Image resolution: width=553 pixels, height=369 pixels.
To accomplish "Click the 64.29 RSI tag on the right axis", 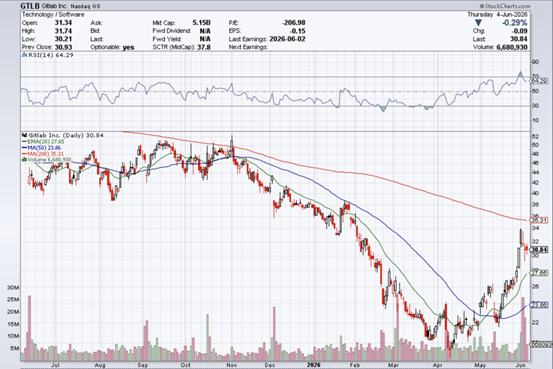I will [539, 81].
